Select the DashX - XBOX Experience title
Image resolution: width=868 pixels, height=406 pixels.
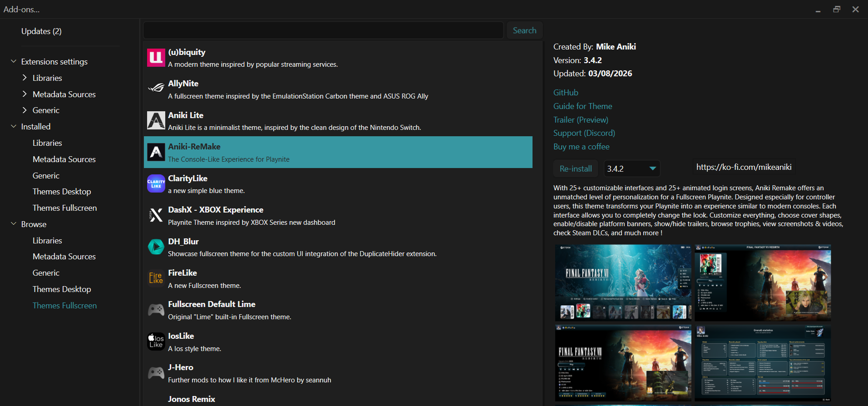[216, 210]
